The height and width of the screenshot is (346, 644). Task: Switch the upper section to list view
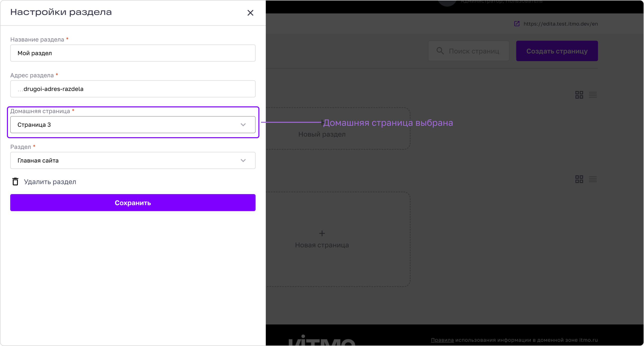pyautogui.click(x=593, y=95)
